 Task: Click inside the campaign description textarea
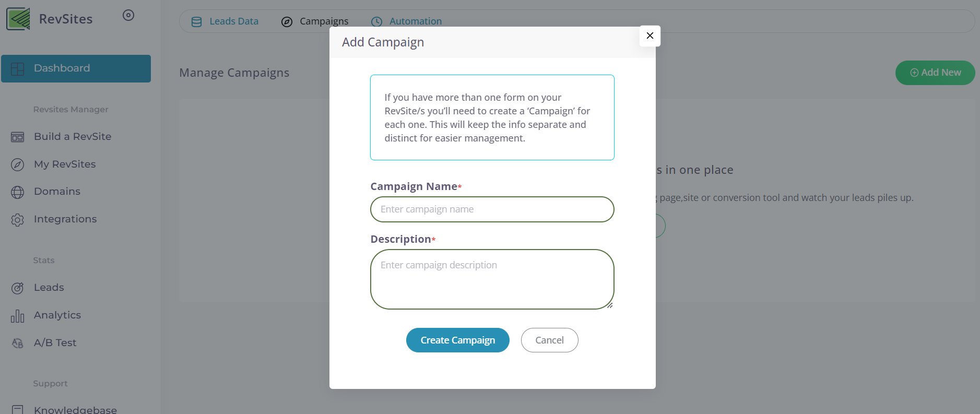click(491, 279)
